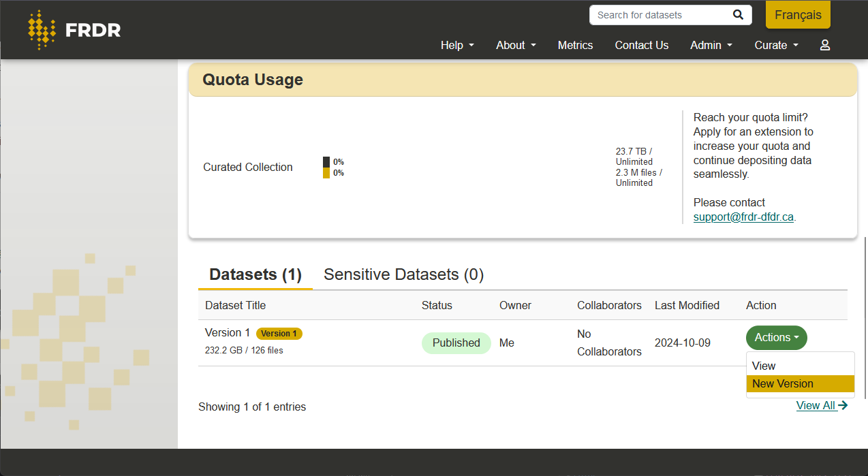The height and width of the screenshot is (476, 868).
Task: Click the search magnifier icon
Action: pos(738,15)
